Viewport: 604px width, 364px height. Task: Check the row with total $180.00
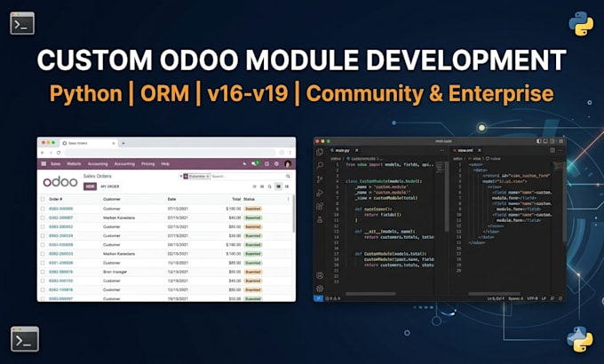click(x=43, y=245)
